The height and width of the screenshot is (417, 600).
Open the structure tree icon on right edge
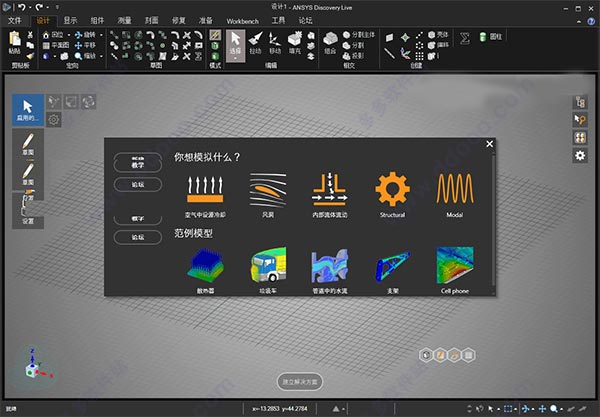click(x=580, y=102)
